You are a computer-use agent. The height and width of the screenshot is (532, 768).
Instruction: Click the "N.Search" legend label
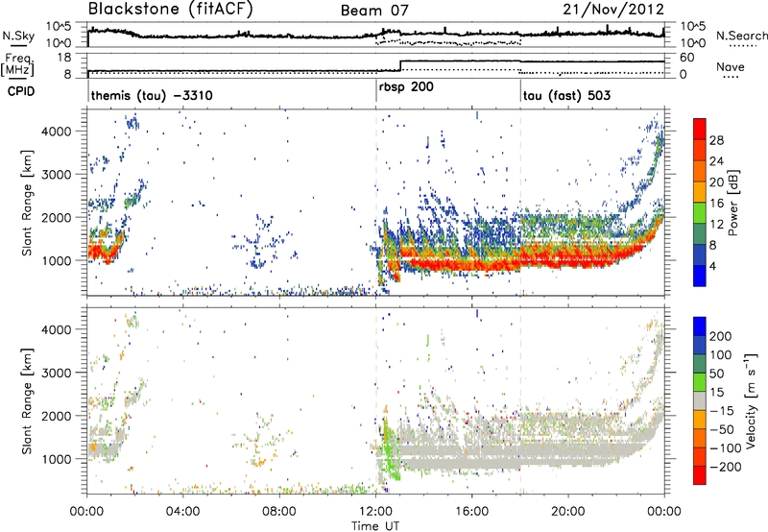[x=741, y=36]
